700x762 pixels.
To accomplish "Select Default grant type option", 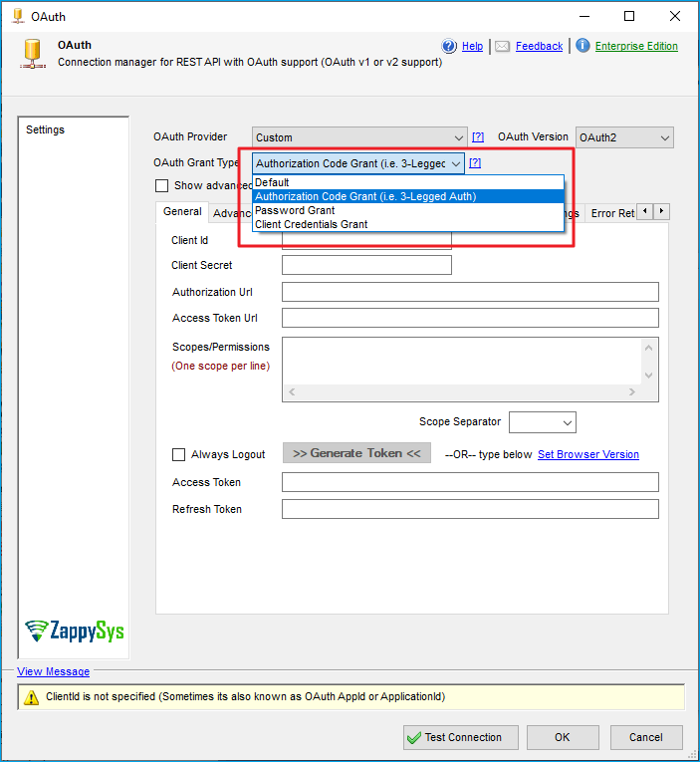I will [408, 182].
